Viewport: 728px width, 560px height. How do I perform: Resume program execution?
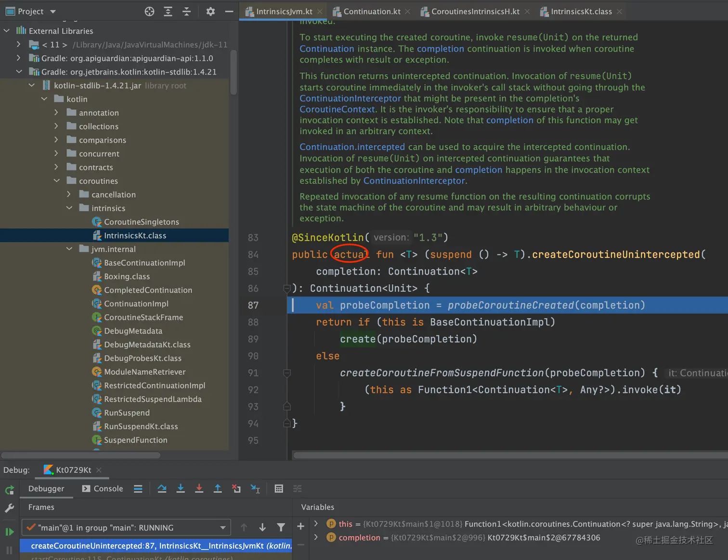click(9, 532)
